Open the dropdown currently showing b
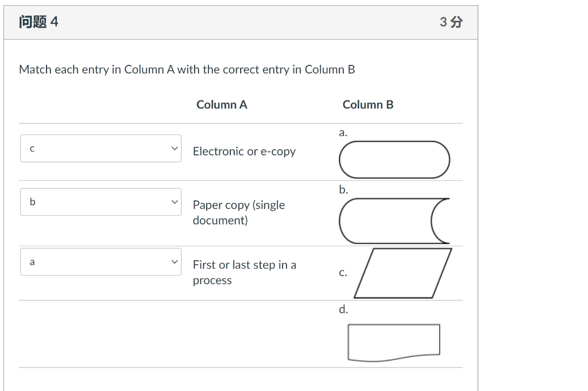 pyautogui.click(x=100, y=202)
